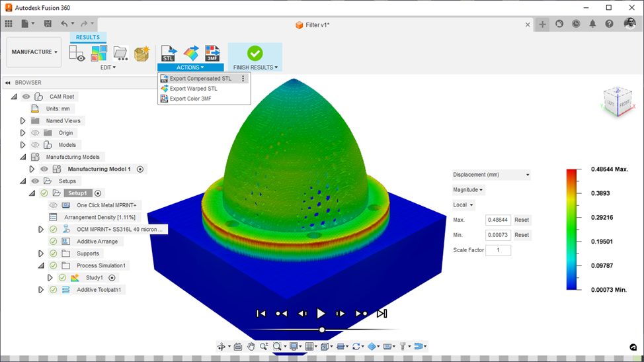Activate the Study1 radio button

(112, 278)
